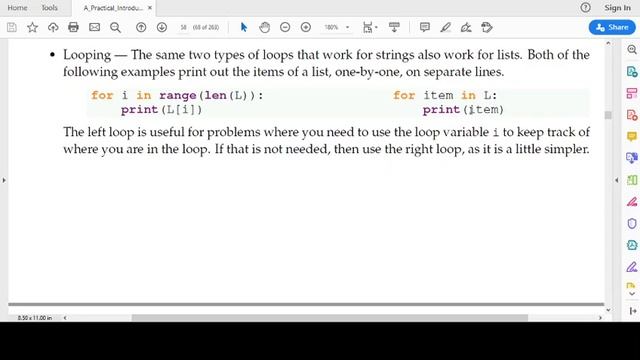Image resolution: width=640 pixels, height=360 pixels.
Task: Click the word "Looping" in the bullet
Action: pos(87,55)
